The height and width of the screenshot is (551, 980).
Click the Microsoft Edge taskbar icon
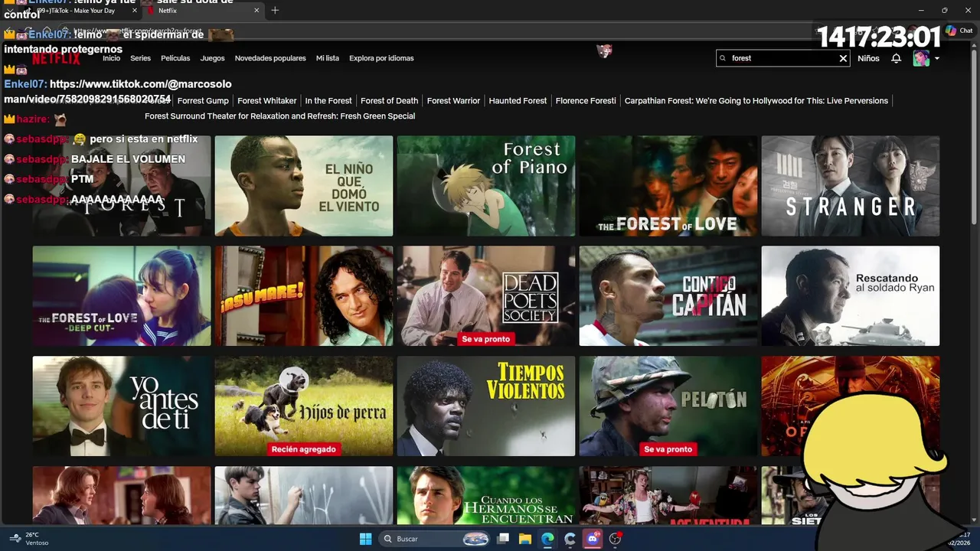pos(547,539)
